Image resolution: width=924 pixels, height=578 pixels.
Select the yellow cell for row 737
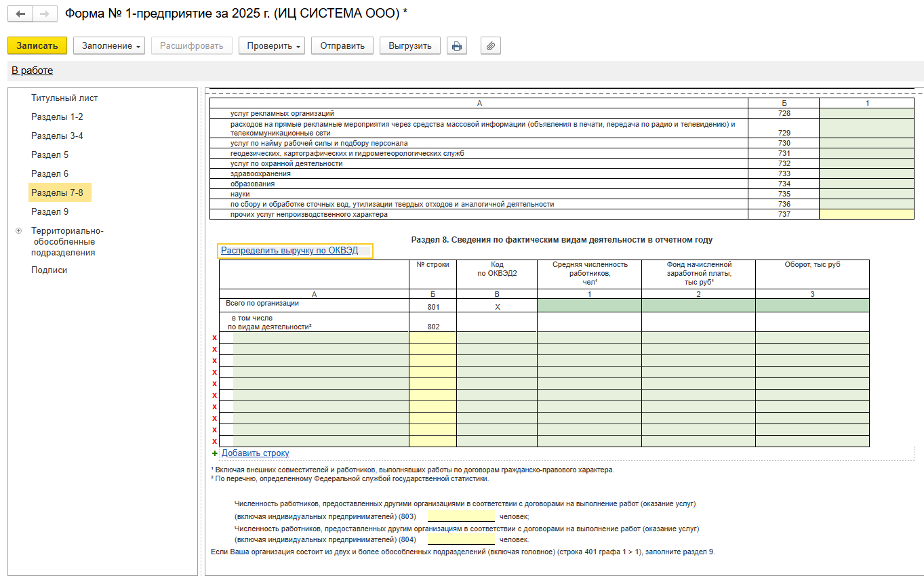[x=866, y=215]
